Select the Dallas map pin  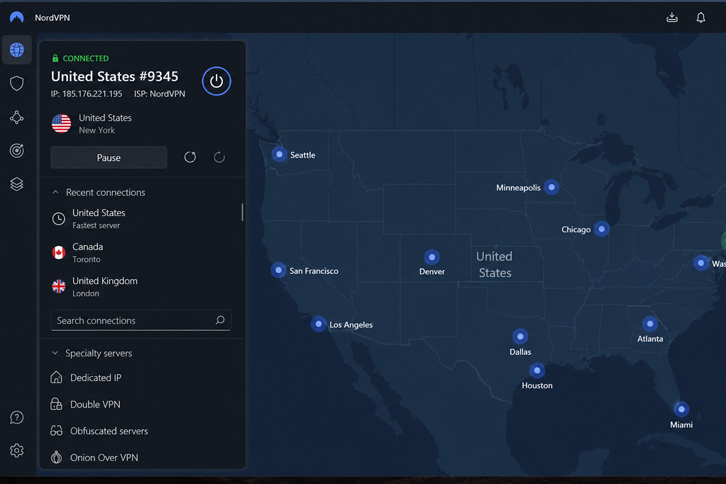(520, 336)
